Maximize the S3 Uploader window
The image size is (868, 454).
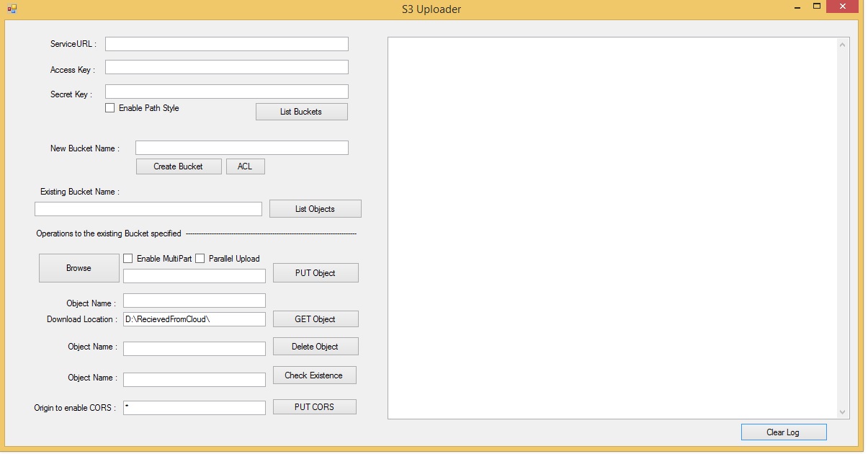(817, 6)
